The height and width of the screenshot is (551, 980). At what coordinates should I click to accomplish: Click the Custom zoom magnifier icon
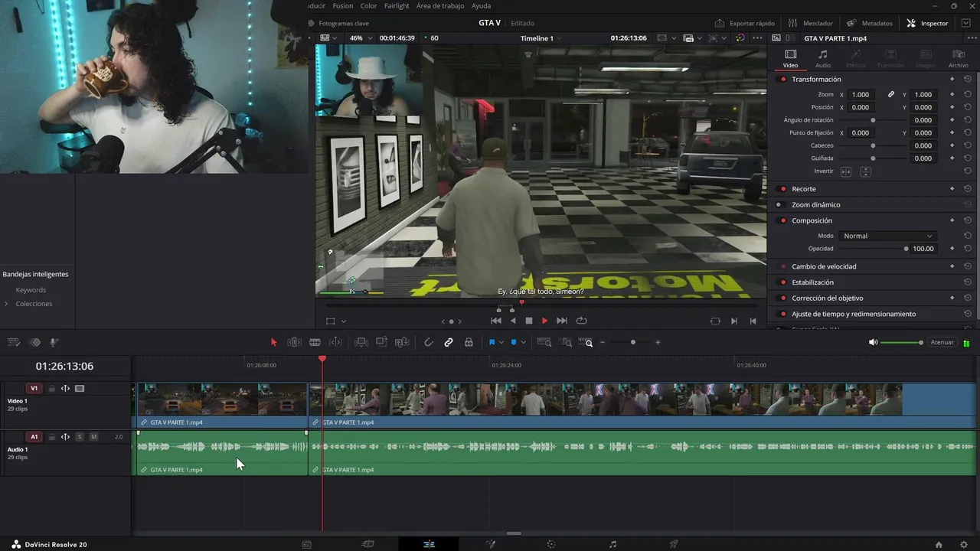pos(586,342)
